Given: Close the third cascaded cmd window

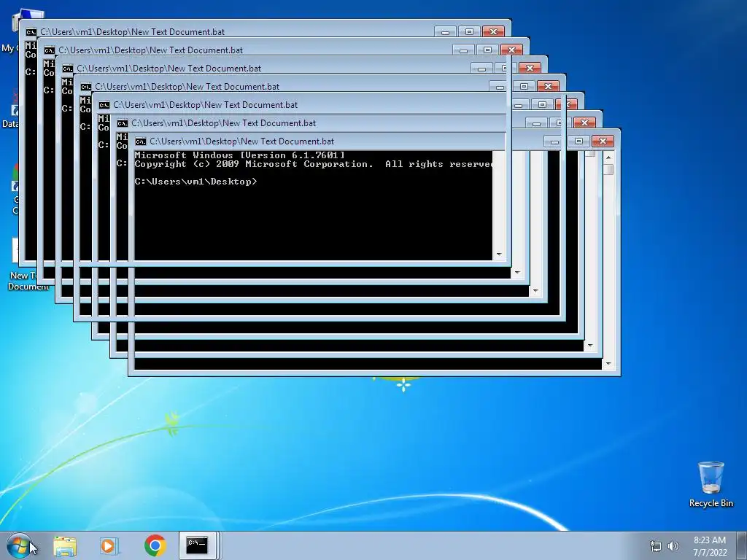Looking at the screenshot, I should pyautogui.click(x=530, y=68).
